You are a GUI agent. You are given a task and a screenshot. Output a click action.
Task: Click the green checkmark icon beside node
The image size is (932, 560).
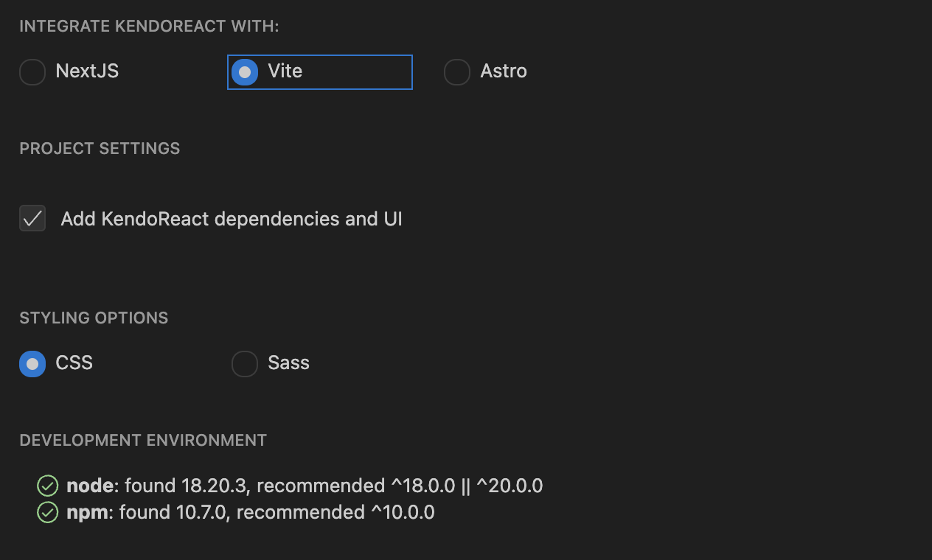pyautogui.click(x=48, y=486)
